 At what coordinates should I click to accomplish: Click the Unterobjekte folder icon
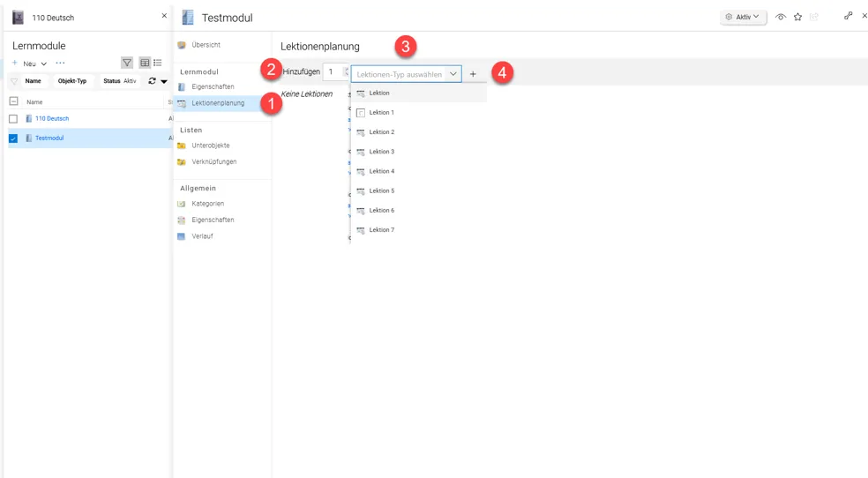pyautogui.click(x=181, y=146)
